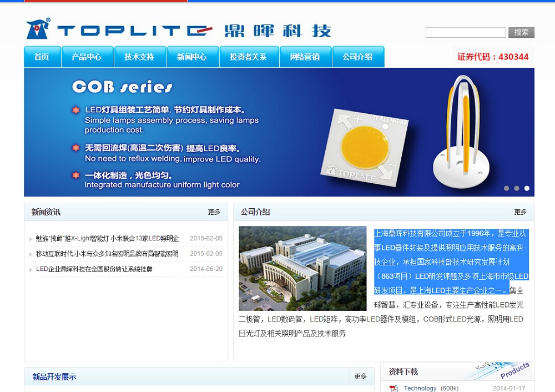Click 资料下载 section heading

click(x=403, y=372)
